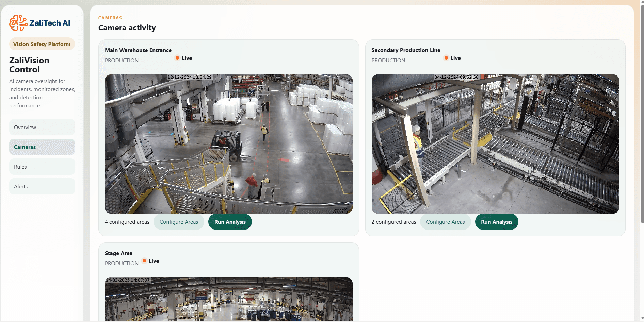
Task: Open the Secondary Production Line camera feed
Action: click(x=495, y=144)
